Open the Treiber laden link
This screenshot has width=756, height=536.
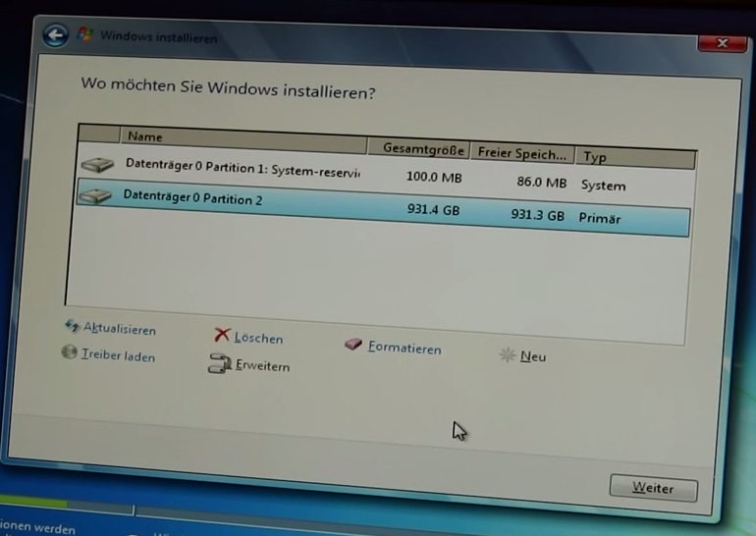(118, 355)
